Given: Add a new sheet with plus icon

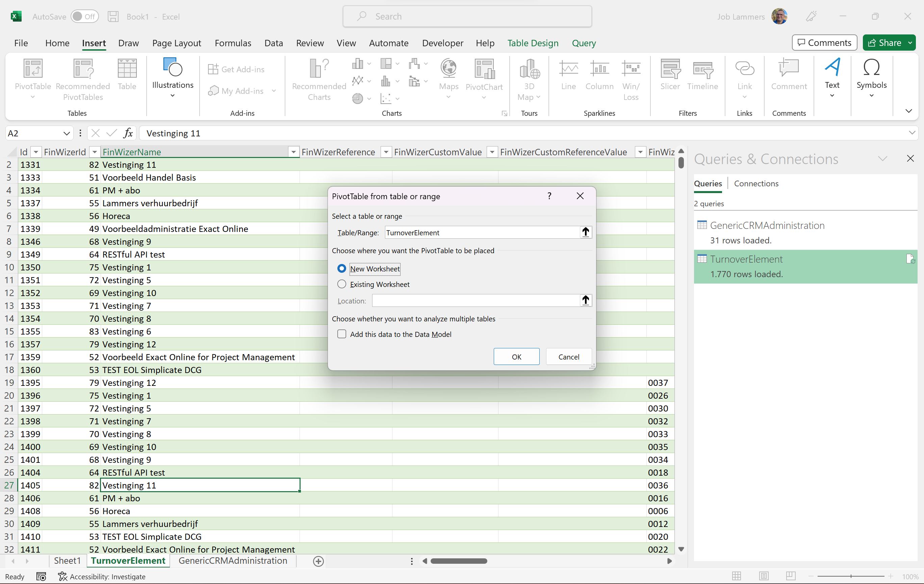Looking at the screenshot, I should point(318,561).
